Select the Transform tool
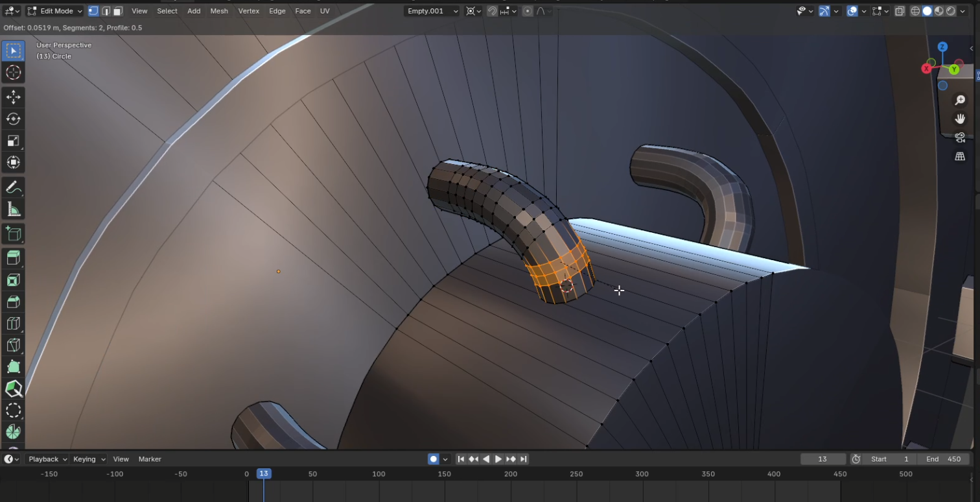Viewport: 980px width, 502px height. [13, 162]
